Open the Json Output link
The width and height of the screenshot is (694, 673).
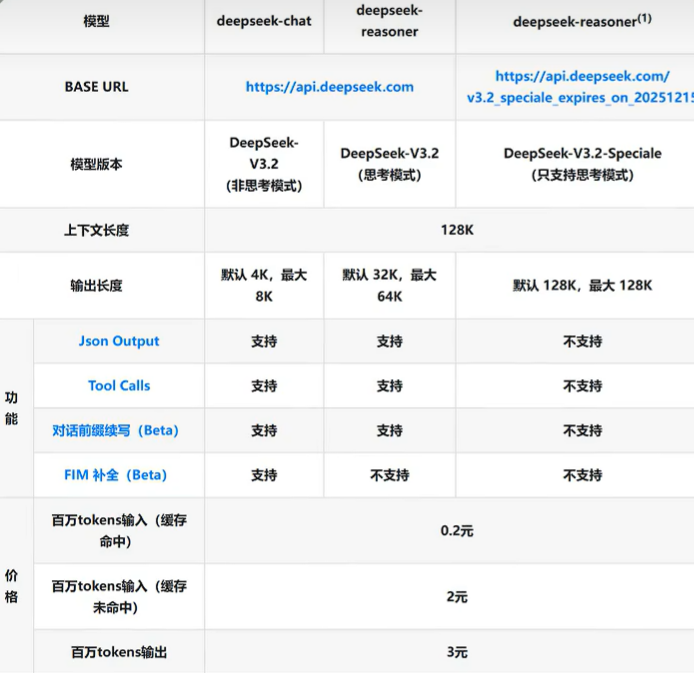click(119, 341)
